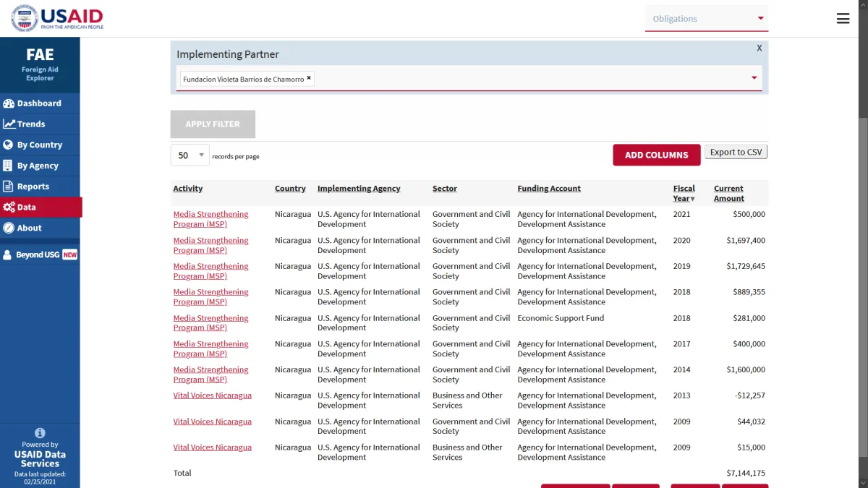Open the hamburger menu icon

tap(843, 19)
